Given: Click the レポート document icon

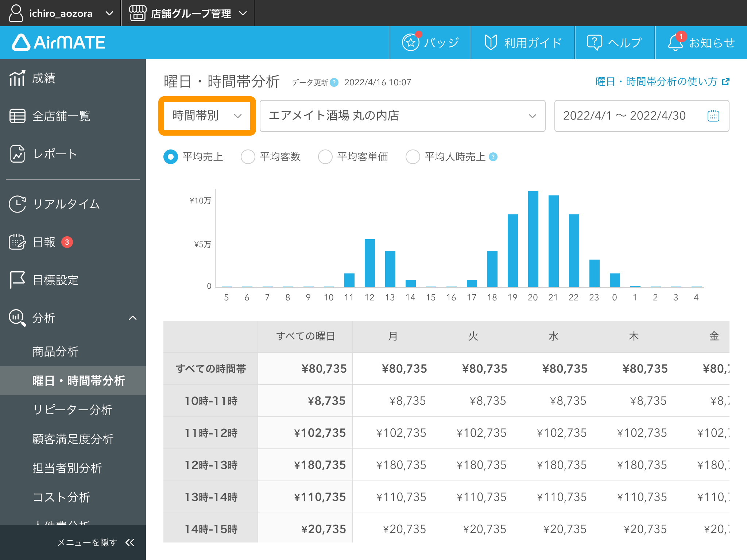Looking at the screenshot, I should coord(17,154).
